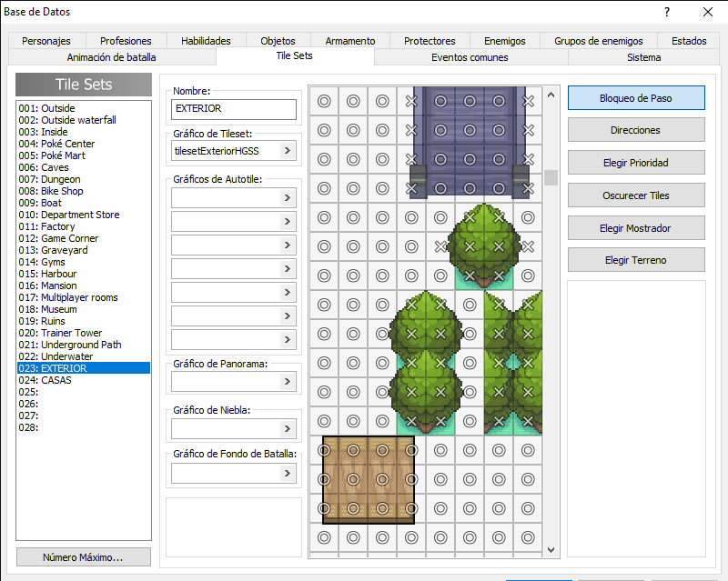728x581 pixels.
Task: Switch to Direcciones editing mode
Action: (x=636, y=130)
